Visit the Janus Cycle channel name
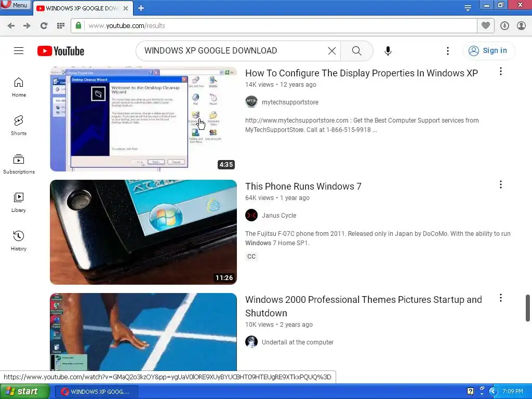The height and width of the screenshot is (399, 532). tap(279, 216)
